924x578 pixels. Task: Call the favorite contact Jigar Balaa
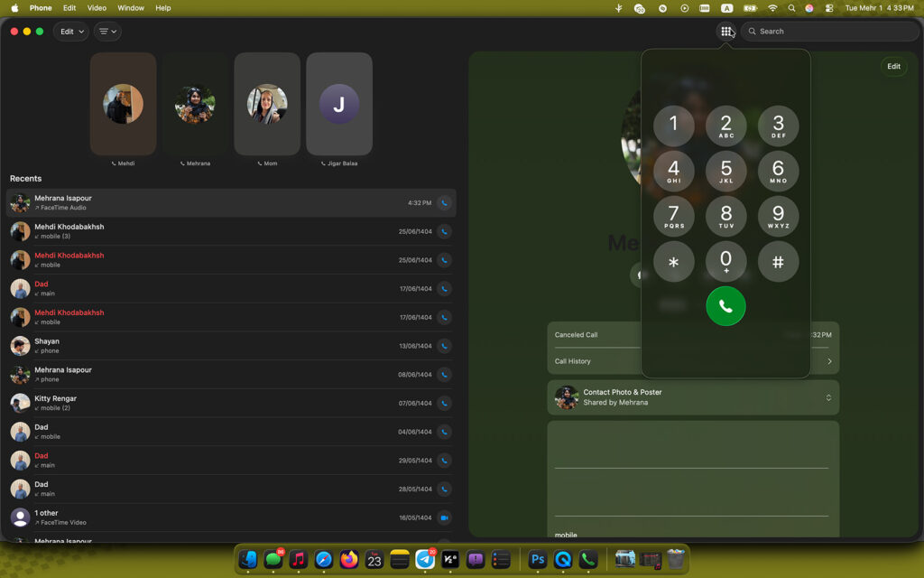pyautogui.click(x=339, y=104)
